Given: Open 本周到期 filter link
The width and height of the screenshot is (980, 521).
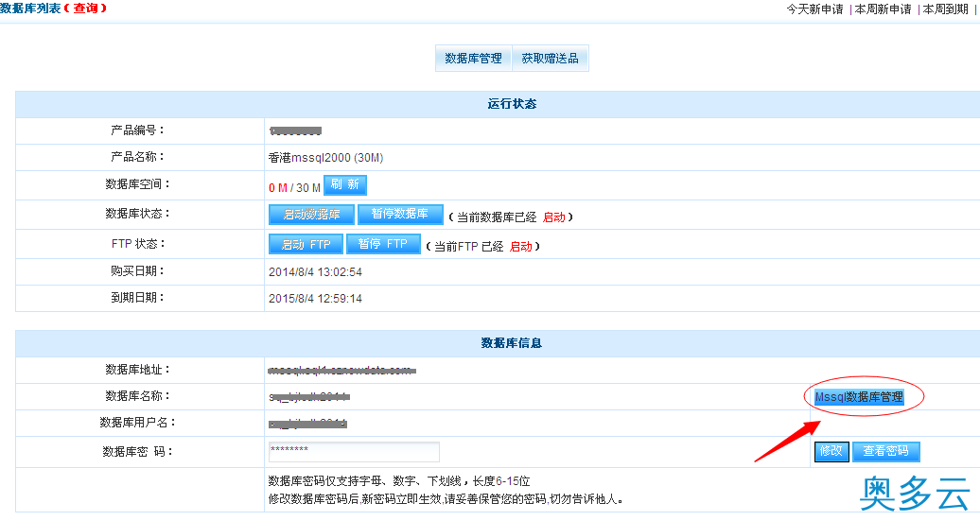Looking at the screenshot, I should coord(946,9).
